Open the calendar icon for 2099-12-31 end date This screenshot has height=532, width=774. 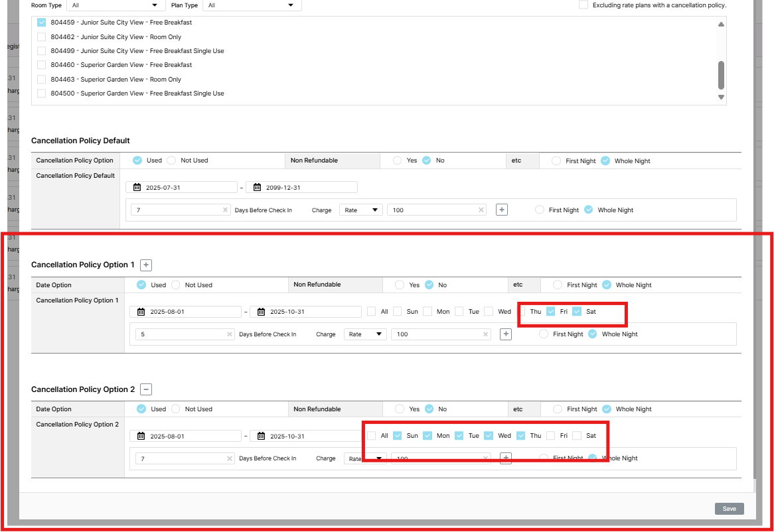[x=257, y=187]
